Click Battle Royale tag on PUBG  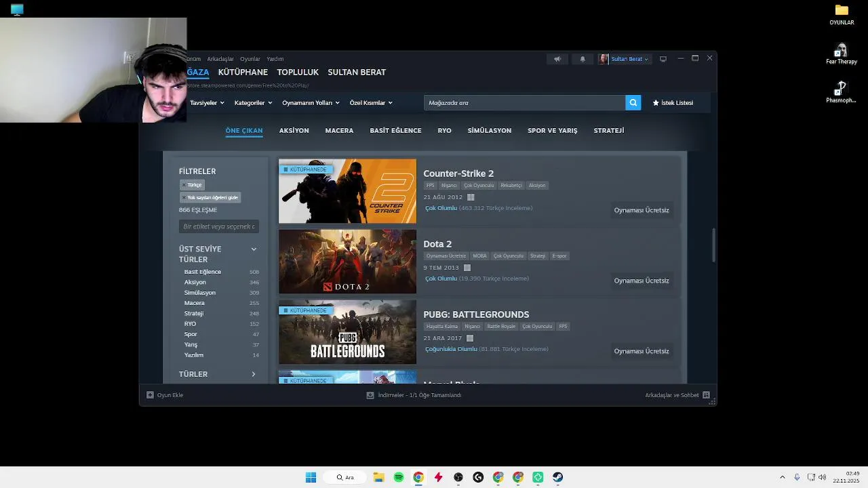point(501,327)
